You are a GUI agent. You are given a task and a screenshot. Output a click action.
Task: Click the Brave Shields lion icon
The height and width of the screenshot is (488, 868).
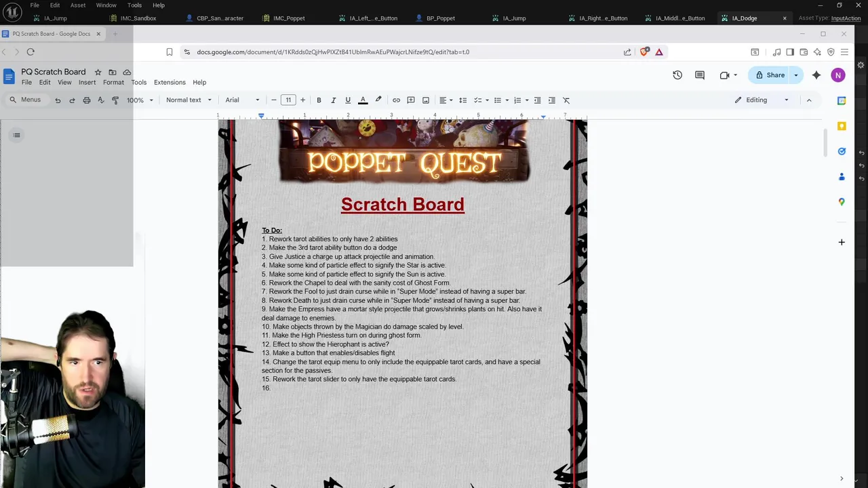[x=644, y=52]
